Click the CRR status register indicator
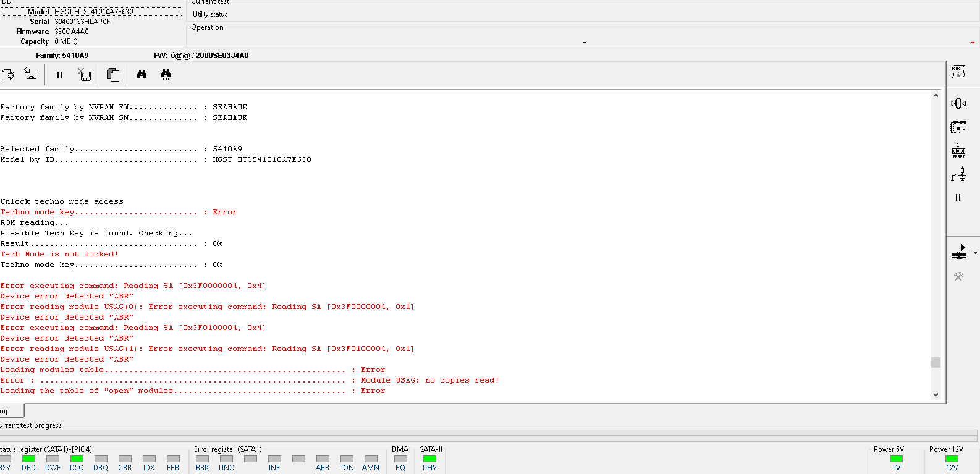This screenshot has width=980, height=474. (125, 459)
